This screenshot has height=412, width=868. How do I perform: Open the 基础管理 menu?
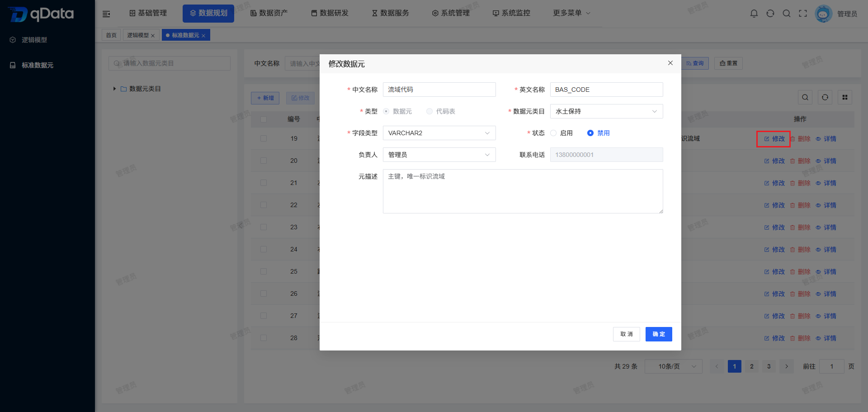(148, 13)
